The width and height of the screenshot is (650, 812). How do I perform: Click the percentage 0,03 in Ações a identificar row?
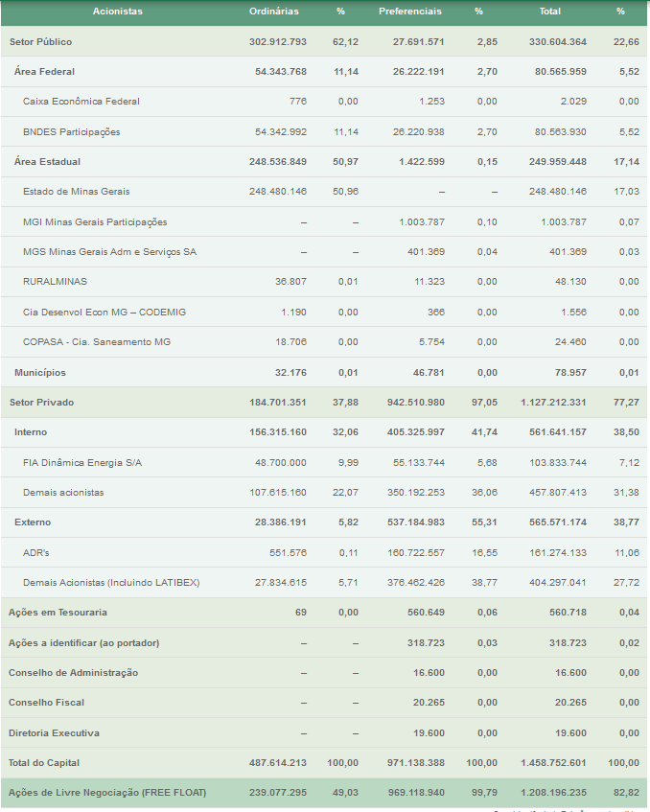[487, 643]
